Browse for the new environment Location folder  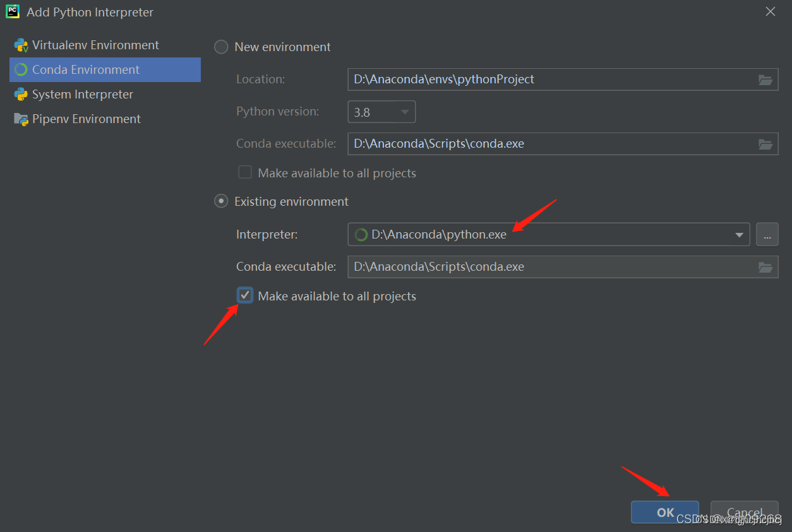pyautogui.click(x=765, y=80)
